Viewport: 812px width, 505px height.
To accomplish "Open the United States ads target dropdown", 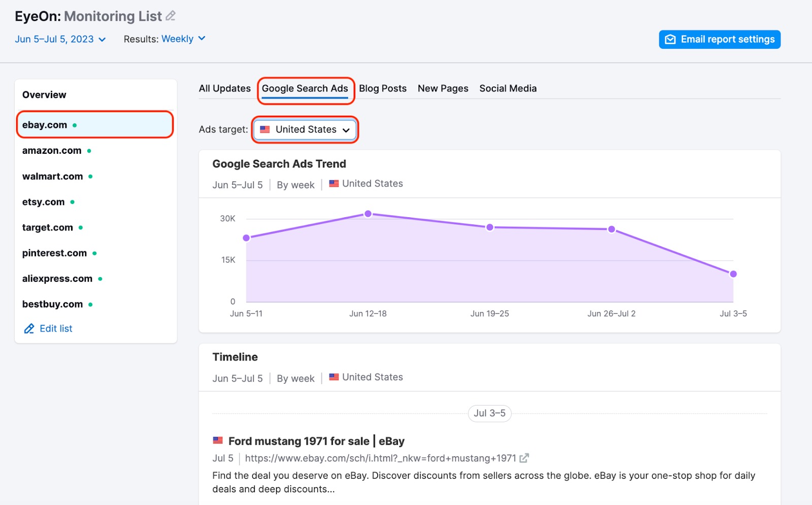I will (x=306, y=129).
